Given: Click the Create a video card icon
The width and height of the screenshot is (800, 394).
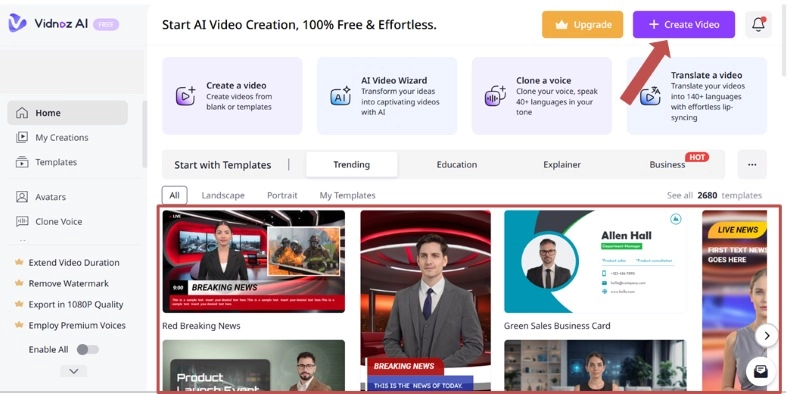Looking at the screenshot, I should pyautogui.click(x=186, y=96).
